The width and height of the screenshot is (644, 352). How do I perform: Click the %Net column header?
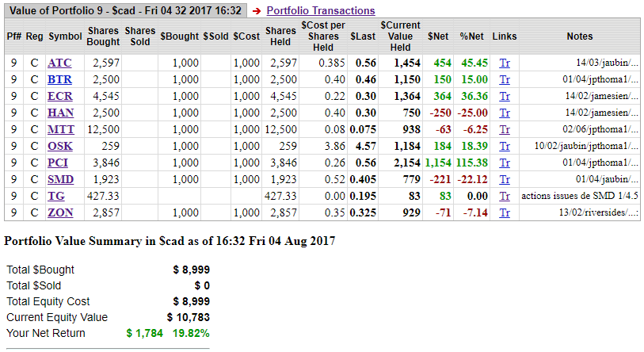pos(471,36)
